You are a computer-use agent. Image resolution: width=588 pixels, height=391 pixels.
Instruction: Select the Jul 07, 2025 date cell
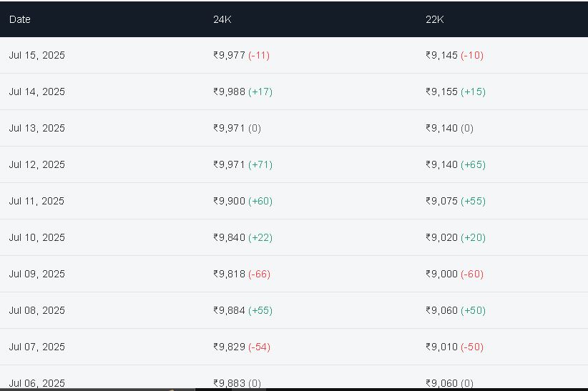click(36, 347)
